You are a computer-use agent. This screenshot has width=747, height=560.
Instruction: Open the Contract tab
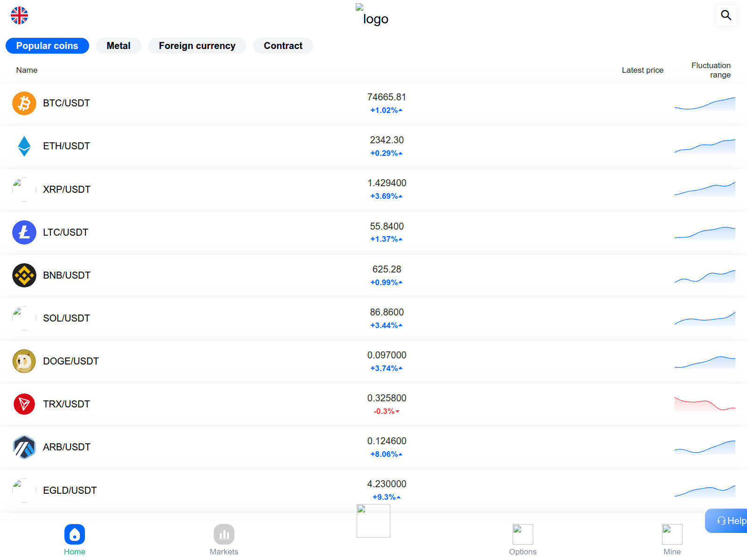[283, 46]
